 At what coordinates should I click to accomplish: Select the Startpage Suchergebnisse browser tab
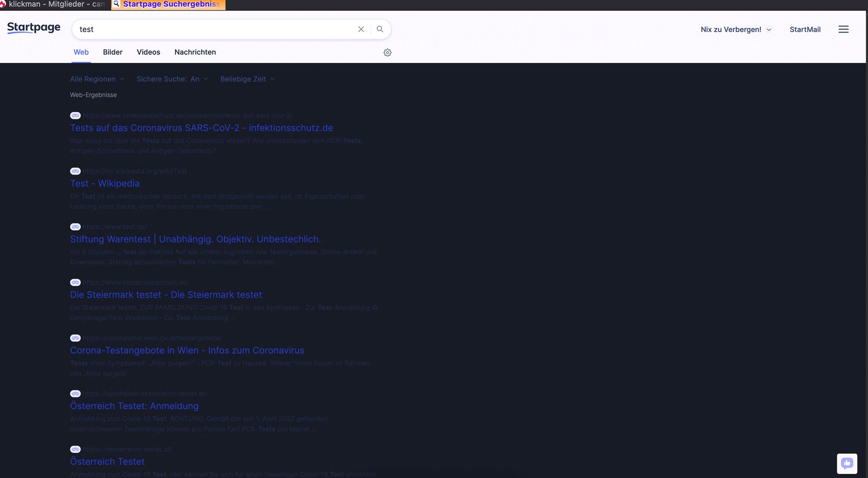[168, 5]
